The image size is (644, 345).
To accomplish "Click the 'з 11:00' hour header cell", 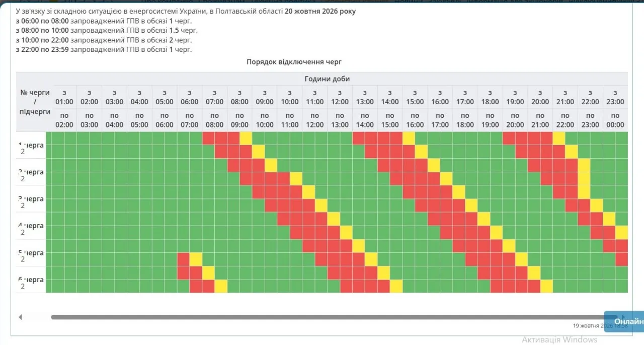I will coord(315,97).
